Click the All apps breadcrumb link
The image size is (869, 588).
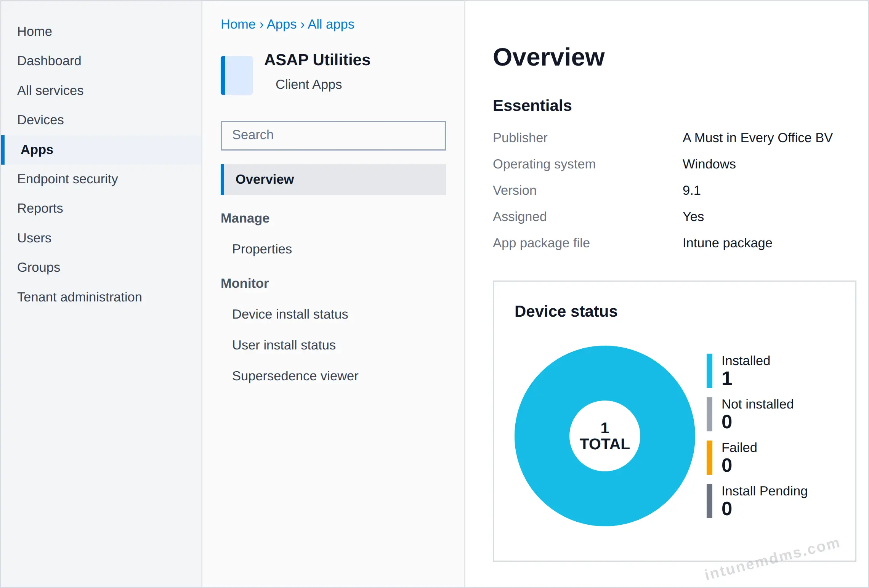331,24
